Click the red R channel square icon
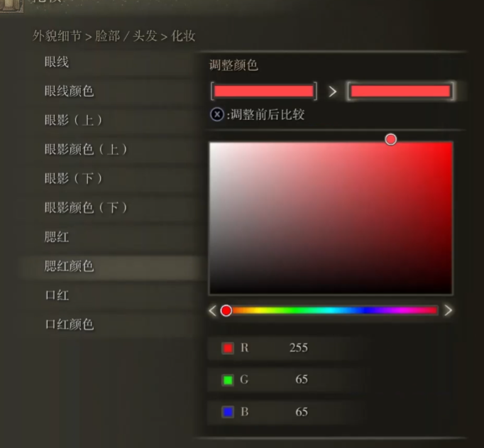The height and width of the screenshot is (448, 484). [228, 348]
